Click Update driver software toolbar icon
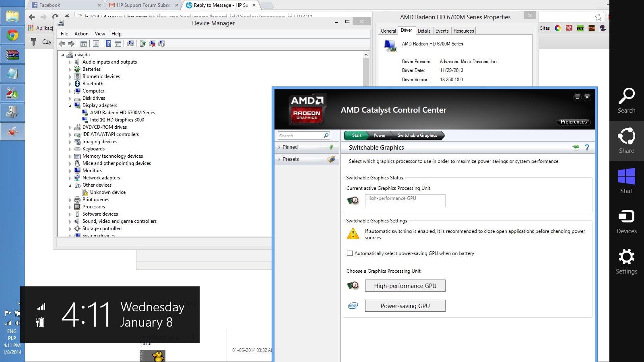644x362 pixels. [x=142, y=43]
